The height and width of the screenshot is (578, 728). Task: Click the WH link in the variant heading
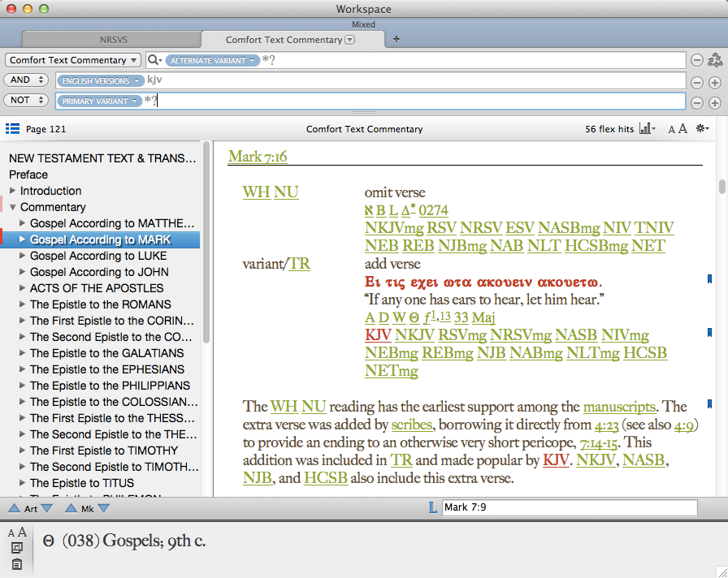256,192
